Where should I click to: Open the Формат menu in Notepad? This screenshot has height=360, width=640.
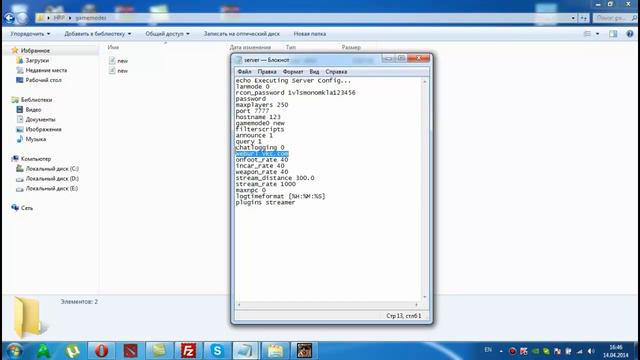tap(293, 72)
